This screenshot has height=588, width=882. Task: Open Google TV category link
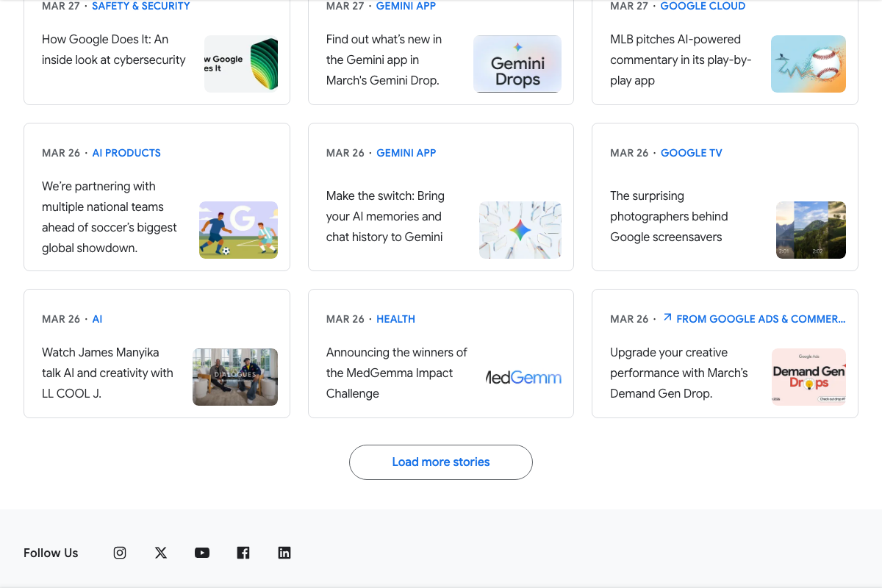point(692,153)
